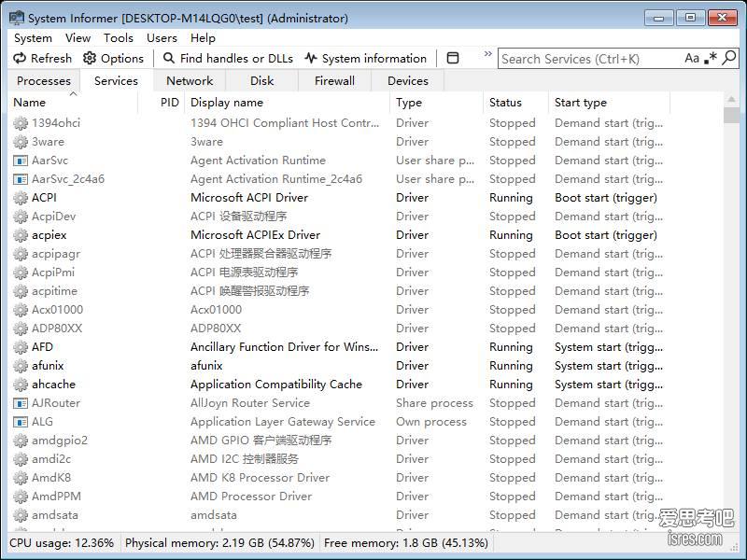Click the gear icon of ADP80XX service
Image resolution: width=747 pixels, height=560 pixels.
(x=20, y=329)
